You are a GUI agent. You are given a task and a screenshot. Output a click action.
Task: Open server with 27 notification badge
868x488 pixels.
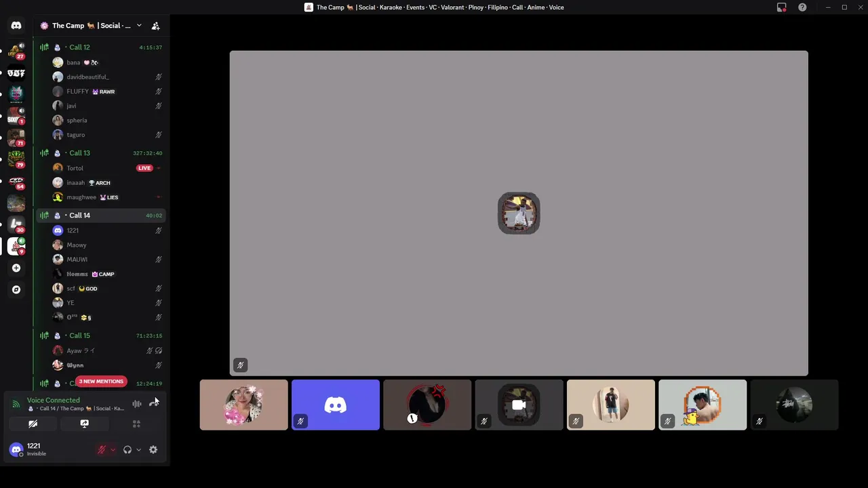(16, 51)
